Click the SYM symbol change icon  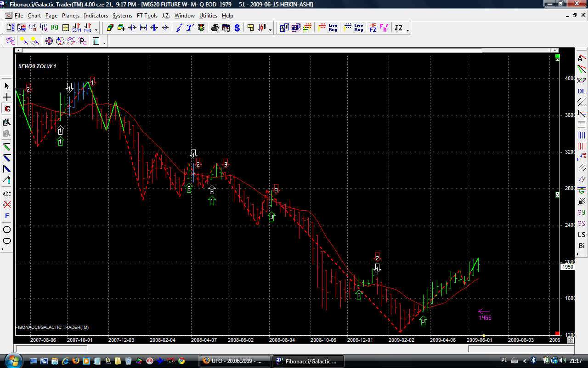(x=77, y=28)
